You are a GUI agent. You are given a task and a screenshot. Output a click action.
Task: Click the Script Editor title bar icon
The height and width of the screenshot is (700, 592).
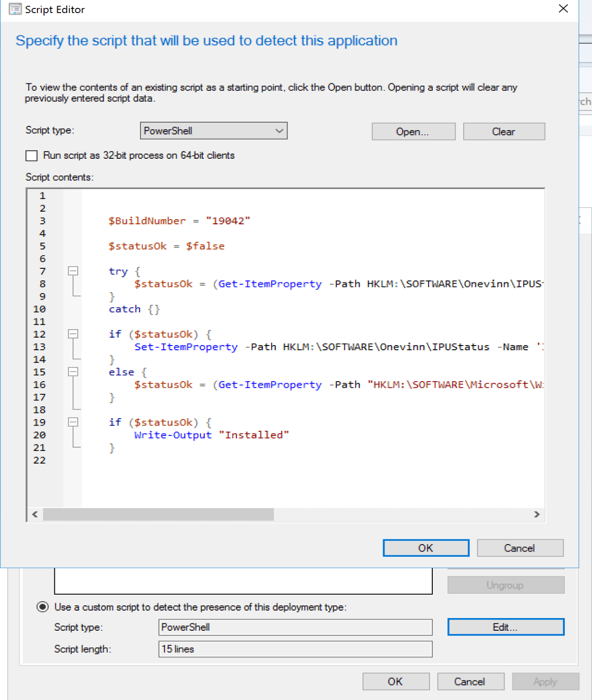point(15,9)
